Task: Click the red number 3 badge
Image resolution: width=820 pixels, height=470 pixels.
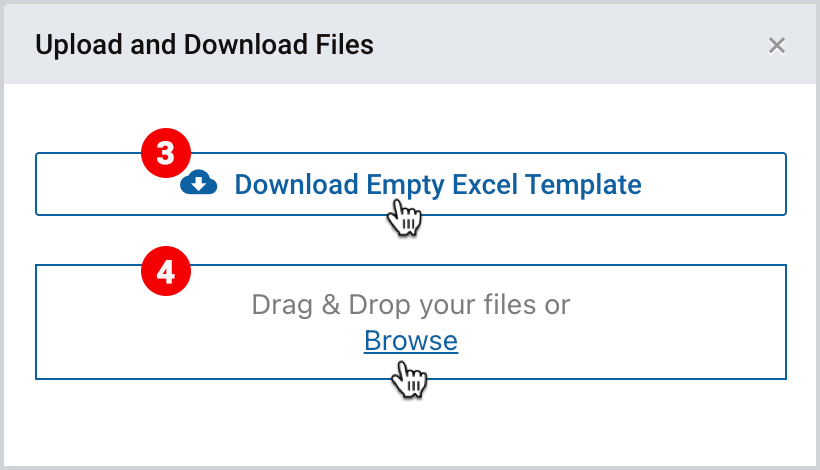Action: point(166,153)
